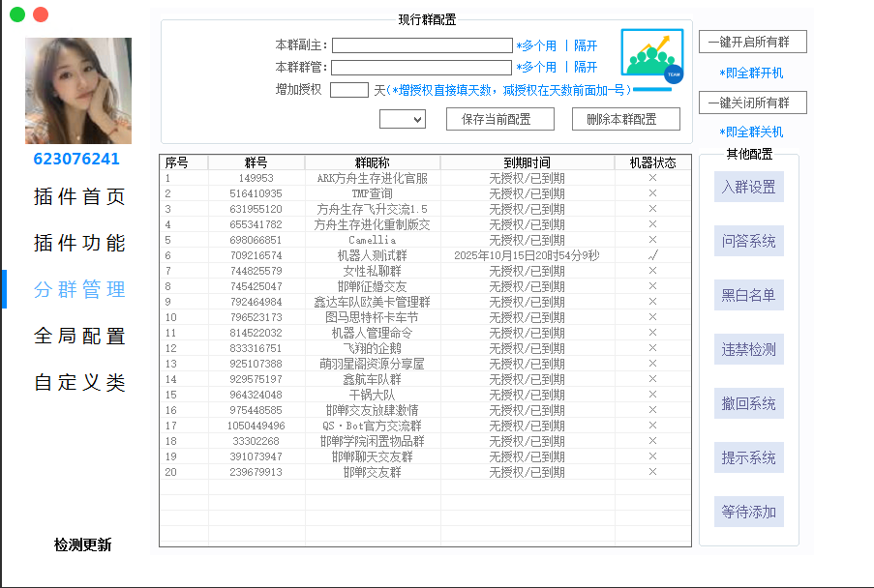Click the 机器状态 column header
This screenshot has width=874, height=588.
[652, 162]
